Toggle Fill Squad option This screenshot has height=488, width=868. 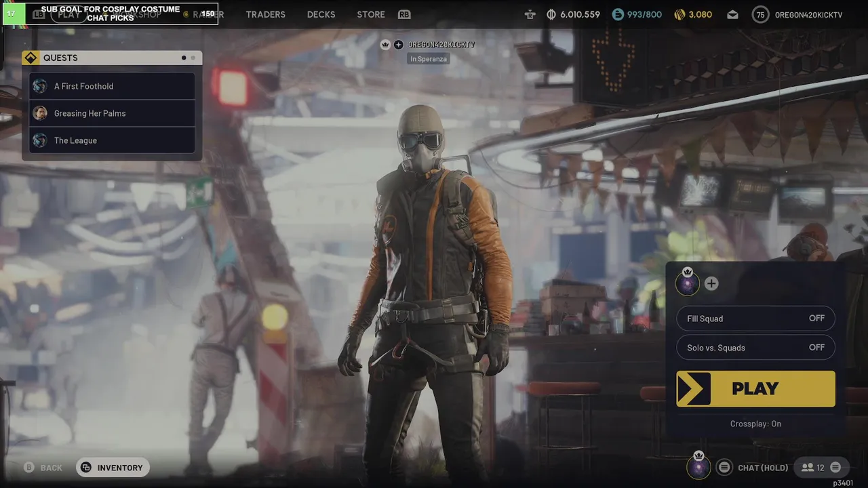point(755,319)
